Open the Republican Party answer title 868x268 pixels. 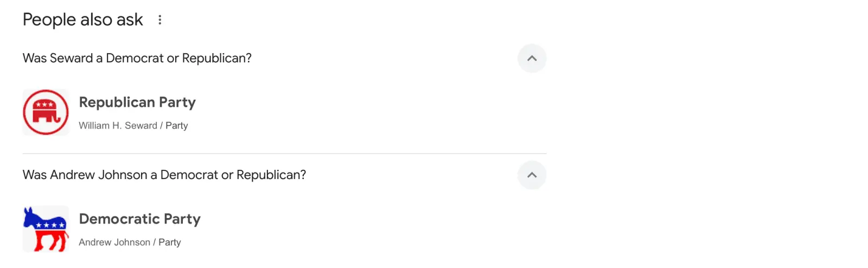[x=137, y=103]
